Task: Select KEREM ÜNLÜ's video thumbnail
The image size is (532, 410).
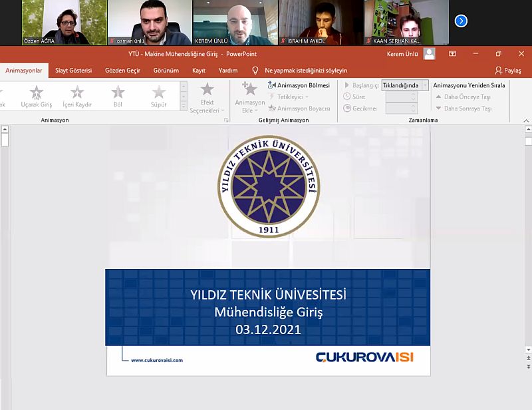Action: point(235,23)
